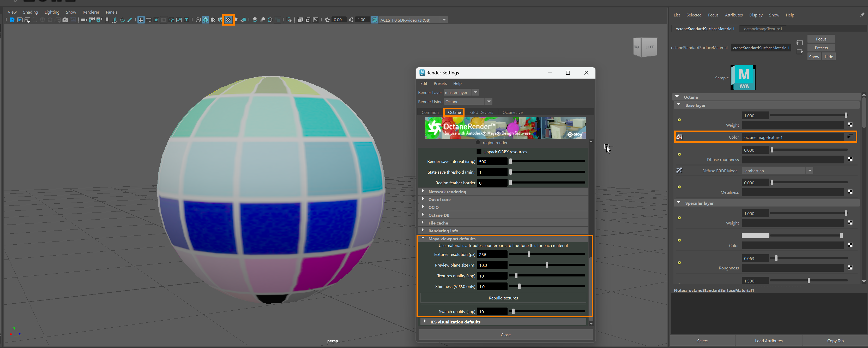Switch to the GPU Devices tab
Viewport: 868px width, 348px height.
tap(481, 112)
